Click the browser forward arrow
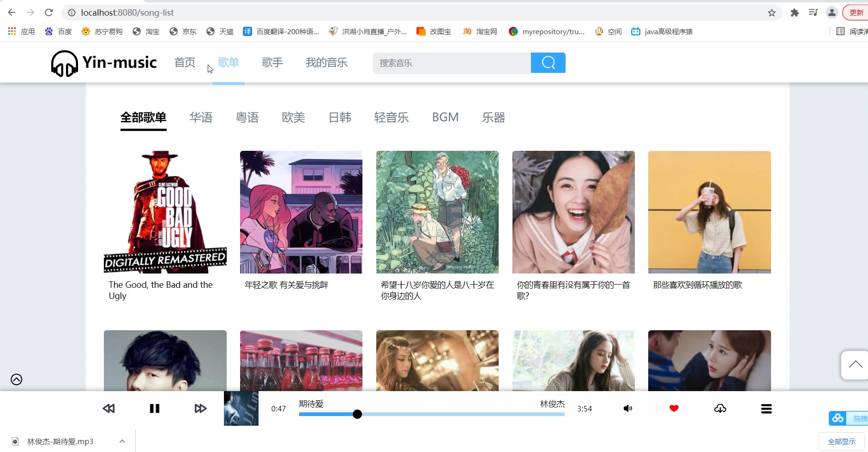This screenshot has width=868, height=452. coord(30,12)
